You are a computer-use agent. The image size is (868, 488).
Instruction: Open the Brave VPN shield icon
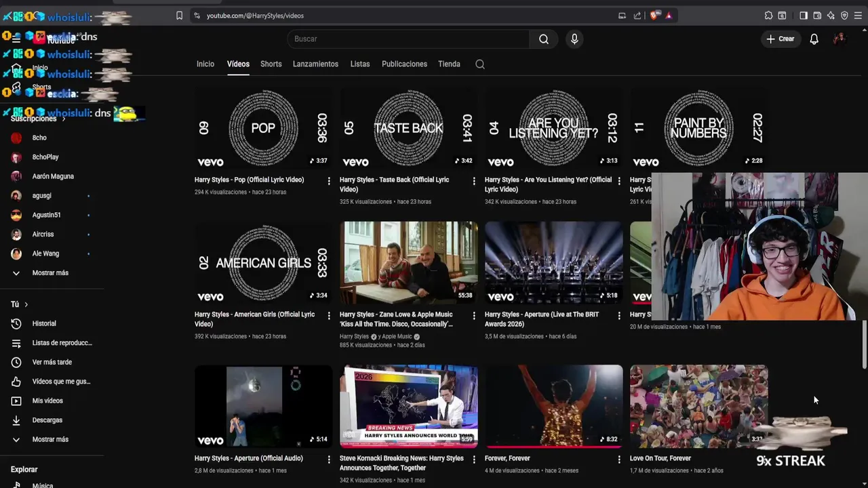tap(844, 16)
